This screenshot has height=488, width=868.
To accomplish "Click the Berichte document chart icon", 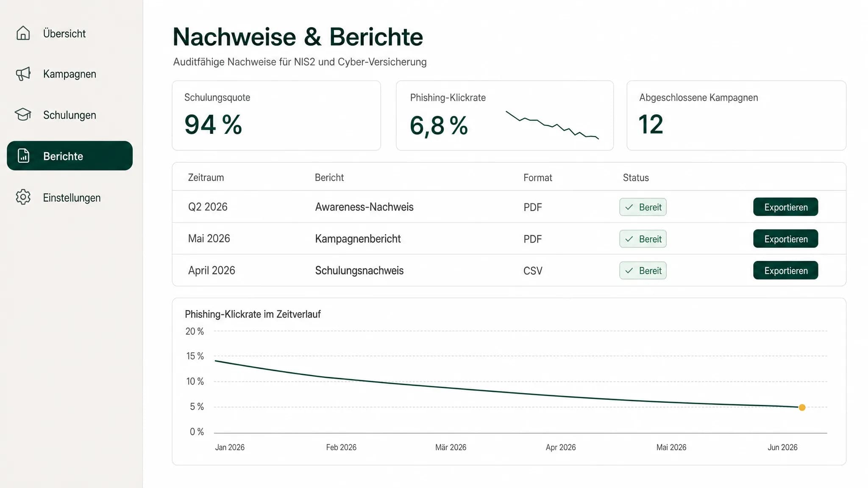I will 23,156.
